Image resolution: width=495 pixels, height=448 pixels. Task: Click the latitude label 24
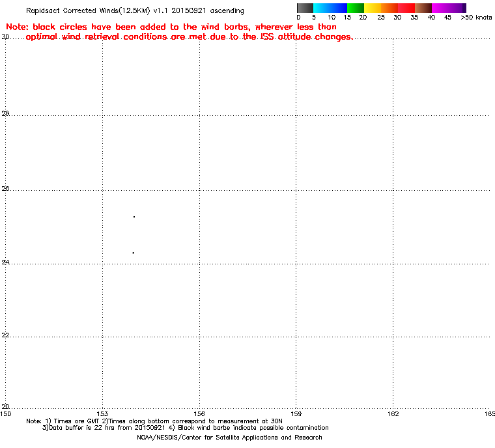pos(5,262)
